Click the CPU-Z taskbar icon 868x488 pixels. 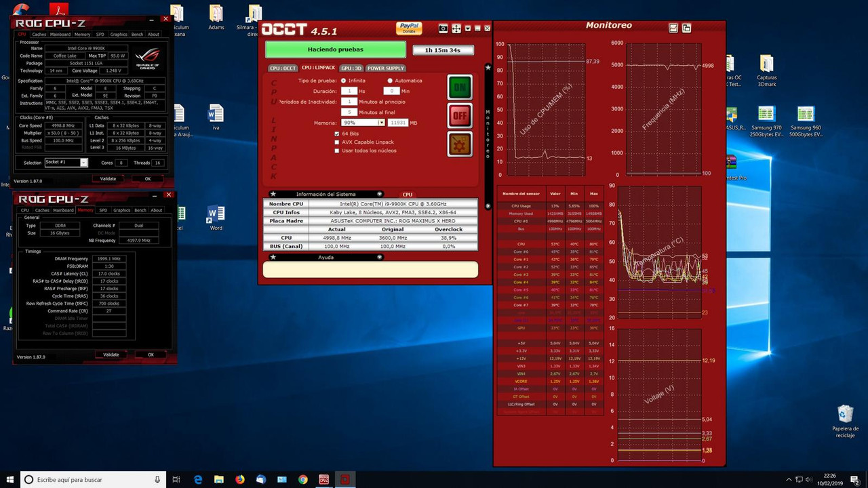[x=324, y=479]
